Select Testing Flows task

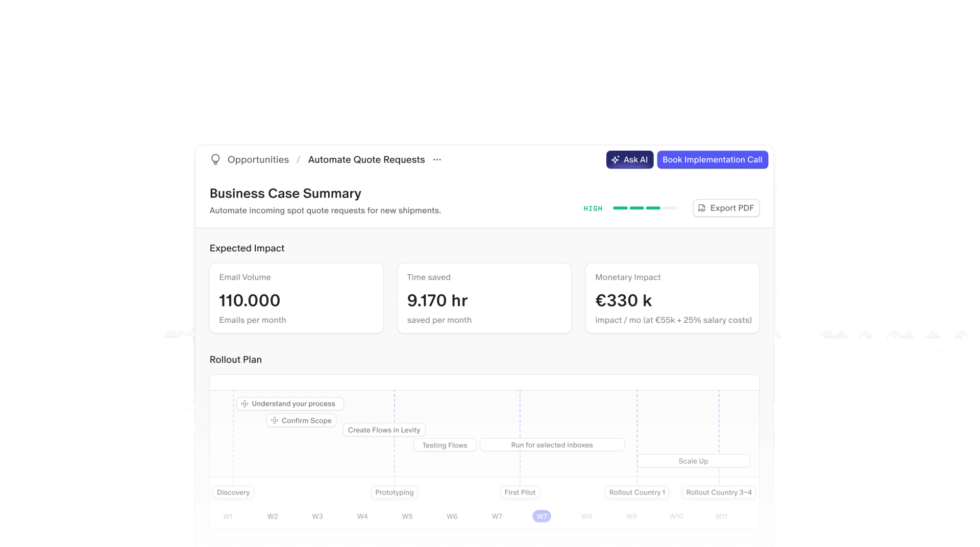pos(445,445)
